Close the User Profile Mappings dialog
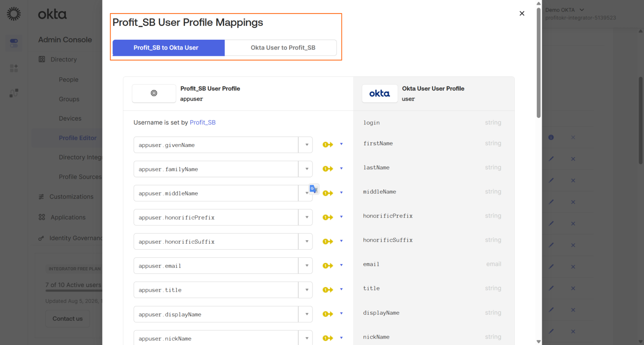The width and height of the screenshot is (644, 345). [x=522, y=13]
